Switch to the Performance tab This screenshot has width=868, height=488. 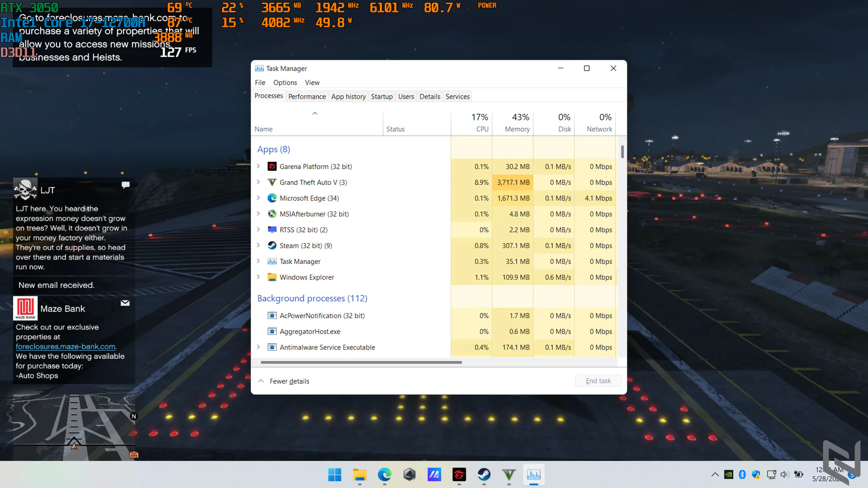click(x=307, y=97)
